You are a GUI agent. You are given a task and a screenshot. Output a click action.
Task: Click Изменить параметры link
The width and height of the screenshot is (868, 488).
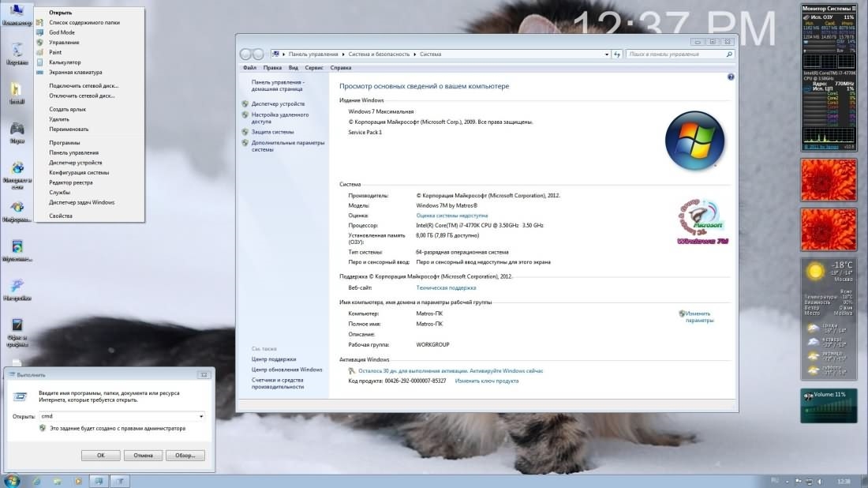[x=699, y=317]
